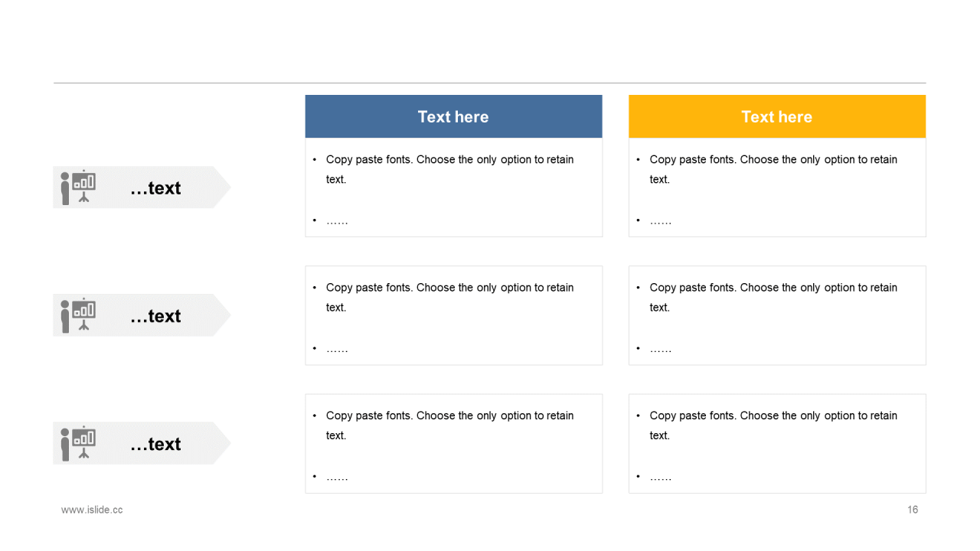Click the yellow 'Text here' header
The image size is (980, 551).
[777, 116]
